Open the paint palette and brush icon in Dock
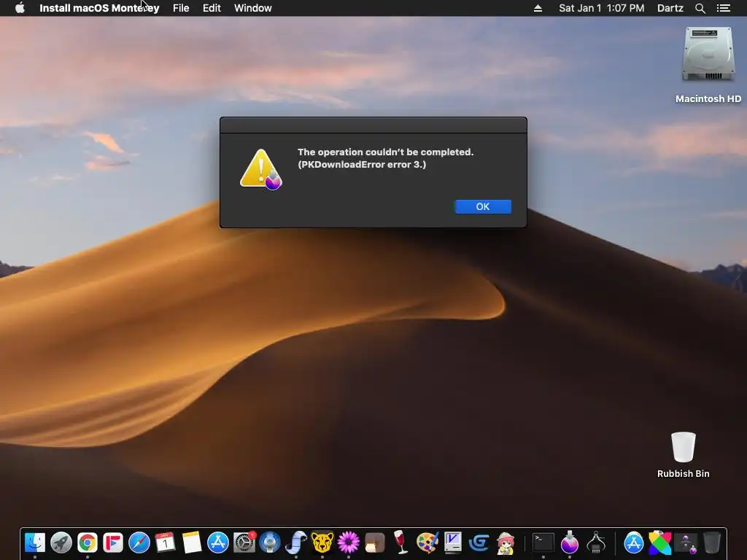This screenshot has height=560, width=747. pos(427,542)
